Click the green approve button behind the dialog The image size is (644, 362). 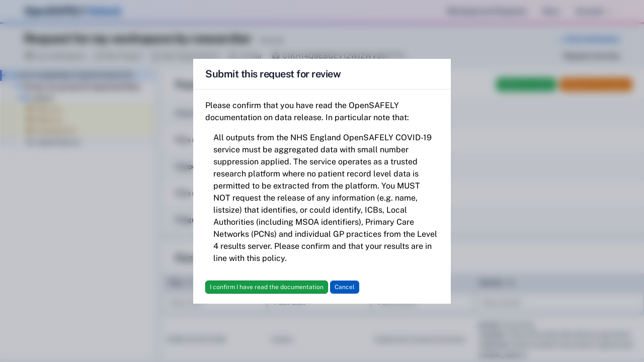[526, 84]
